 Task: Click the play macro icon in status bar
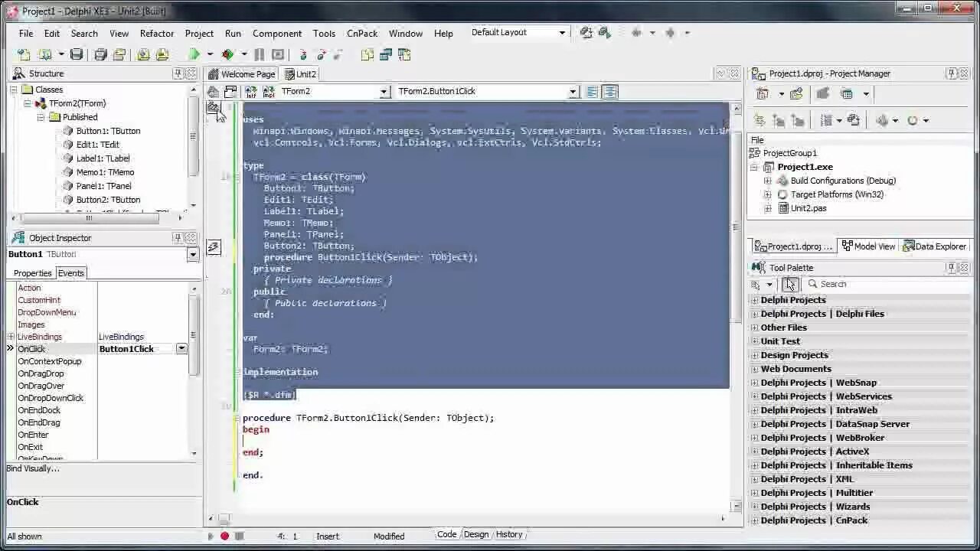(211, 536)
